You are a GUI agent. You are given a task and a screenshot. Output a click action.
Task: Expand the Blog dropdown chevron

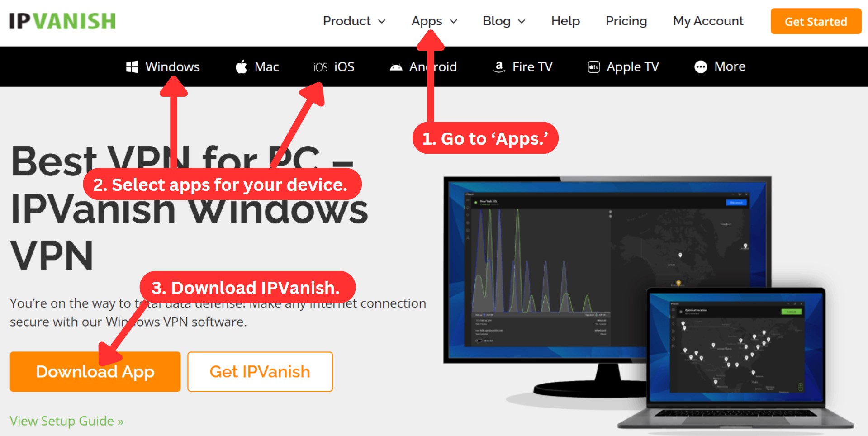tap(522, 21)
